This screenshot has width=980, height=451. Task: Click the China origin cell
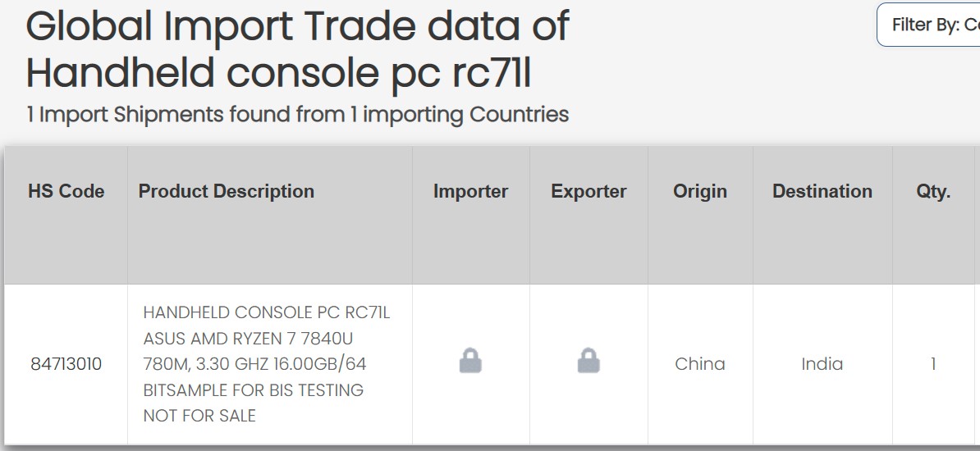pos(700,364)
